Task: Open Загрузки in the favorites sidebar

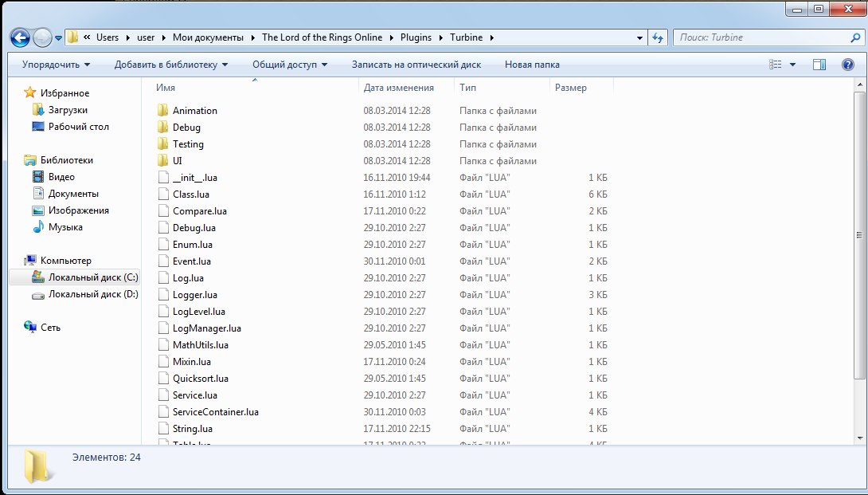Action: point(68,110)
